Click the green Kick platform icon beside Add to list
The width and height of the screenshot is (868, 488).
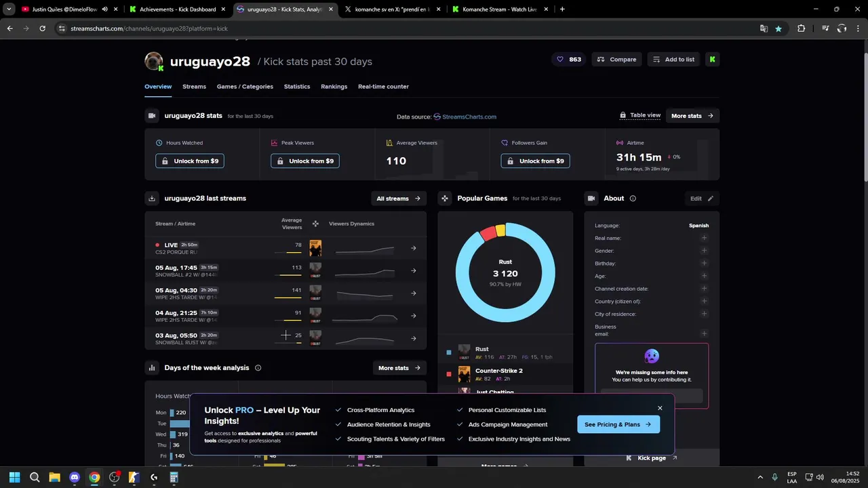pyautogui.click(x=713, y=60)
